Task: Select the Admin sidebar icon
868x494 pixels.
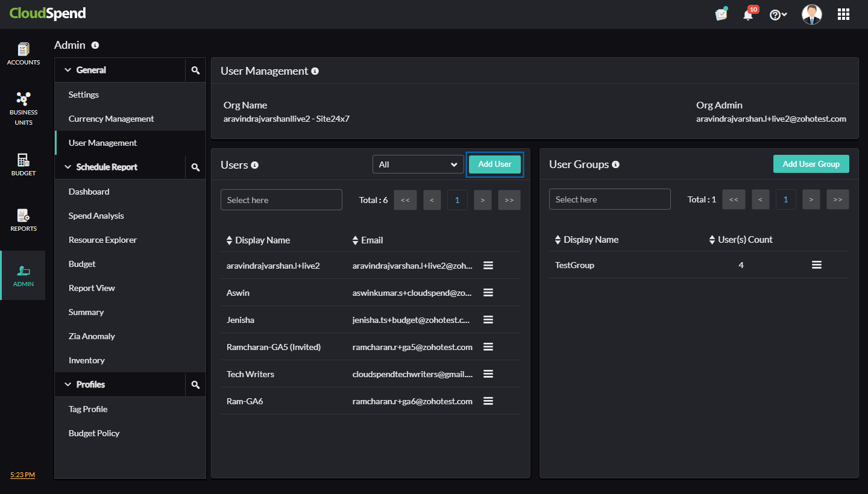Action: (x=23, y=275)
